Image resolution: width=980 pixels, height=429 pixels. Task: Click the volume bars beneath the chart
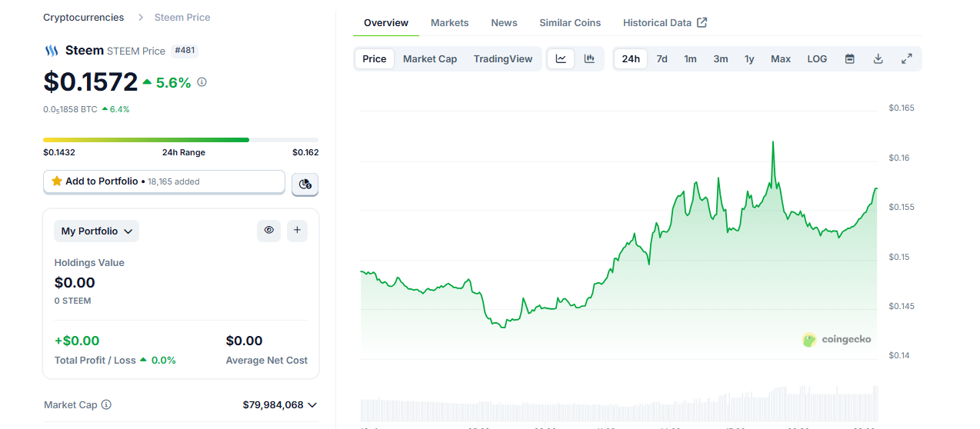tap(618, 405)
